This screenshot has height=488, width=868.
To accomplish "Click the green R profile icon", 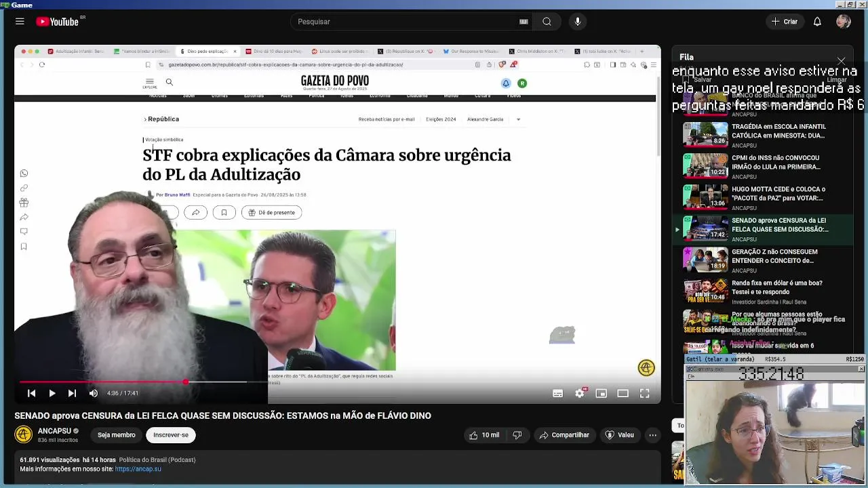I will click(522, 83).
